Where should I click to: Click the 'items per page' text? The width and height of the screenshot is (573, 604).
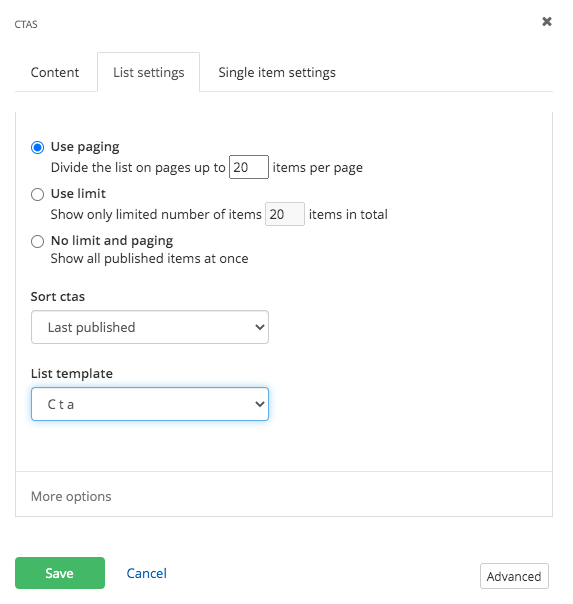(318, 168)
